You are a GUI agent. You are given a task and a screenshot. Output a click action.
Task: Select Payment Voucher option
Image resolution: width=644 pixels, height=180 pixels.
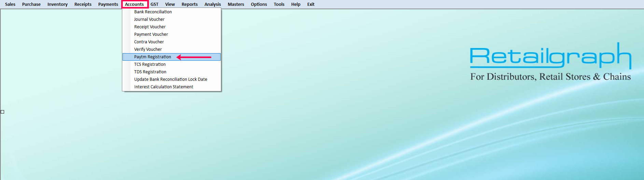[171, 34]
